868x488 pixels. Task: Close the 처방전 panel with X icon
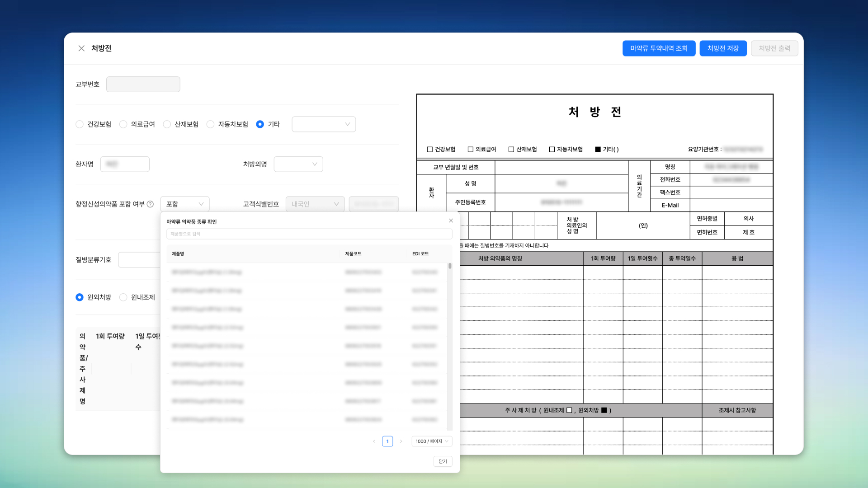pyautogui.click(x=81, y=48)
